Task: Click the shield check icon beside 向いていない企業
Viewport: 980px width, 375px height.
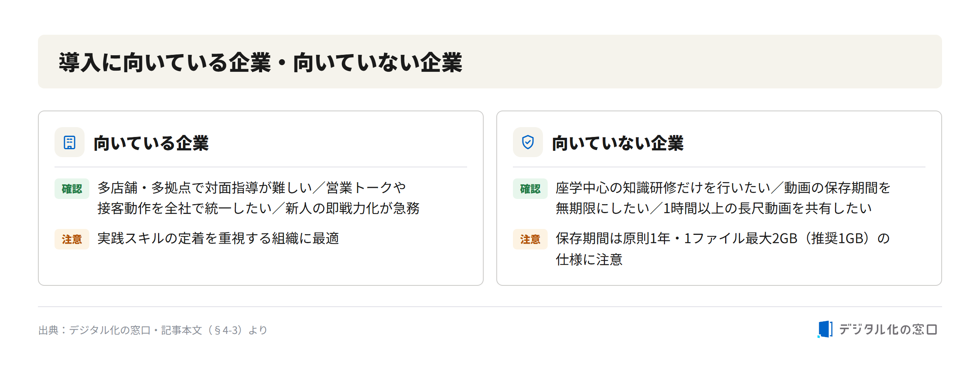Action: (528, 142)
